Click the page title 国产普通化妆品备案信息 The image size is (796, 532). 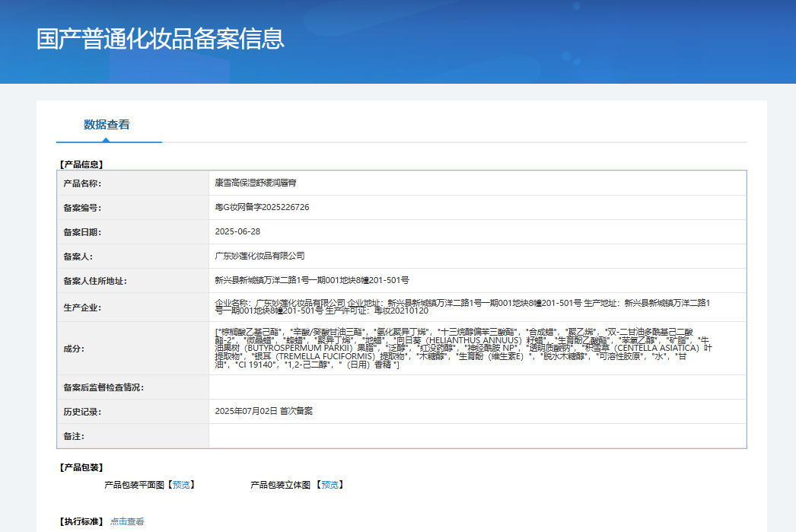pyautogui.click(x=161, y=39)
